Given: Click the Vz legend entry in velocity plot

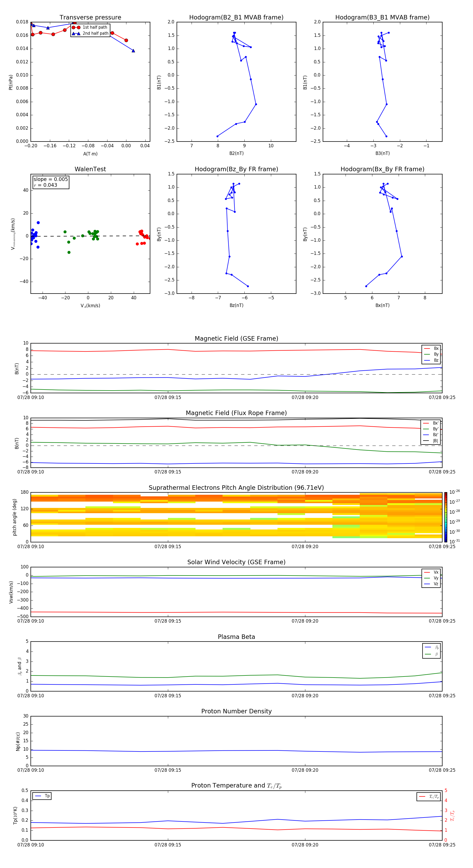Looking at the screenshot, I should [x=431, y=584].
